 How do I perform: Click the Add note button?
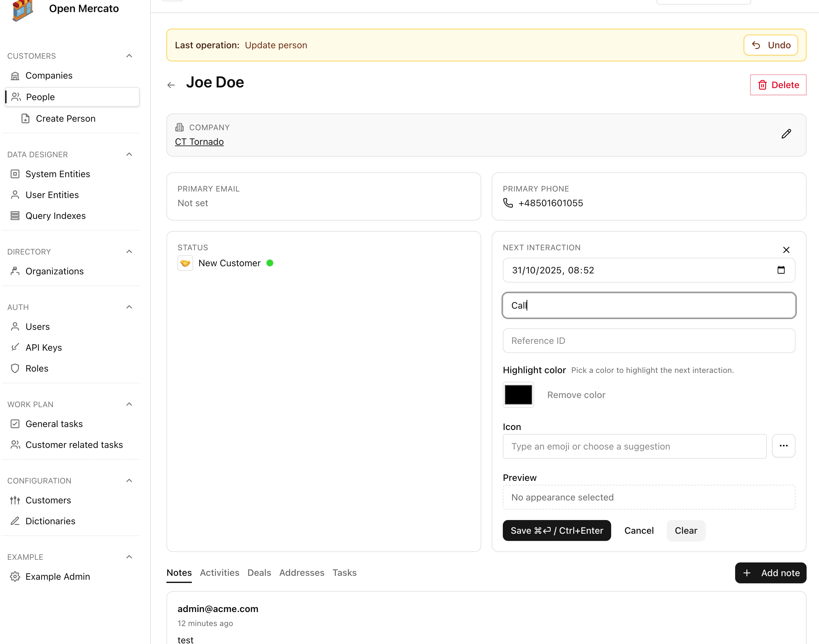(x=770, y=573)
